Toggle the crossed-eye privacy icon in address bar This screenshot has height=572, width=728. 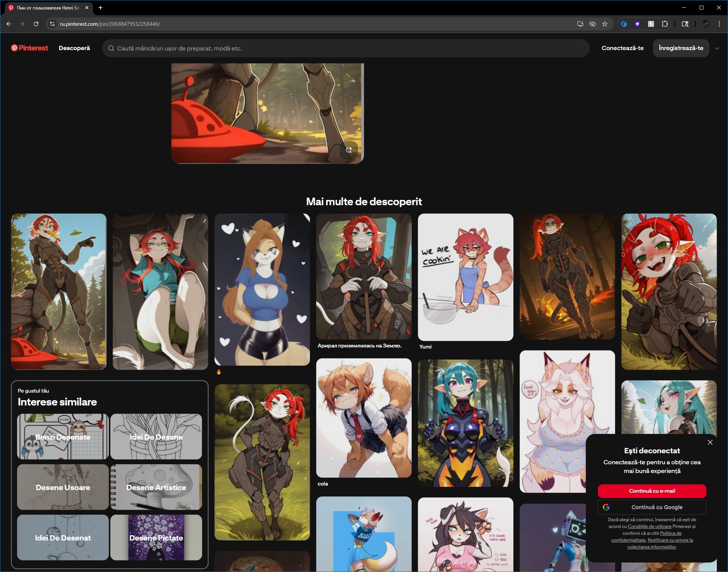coord(593,24)
